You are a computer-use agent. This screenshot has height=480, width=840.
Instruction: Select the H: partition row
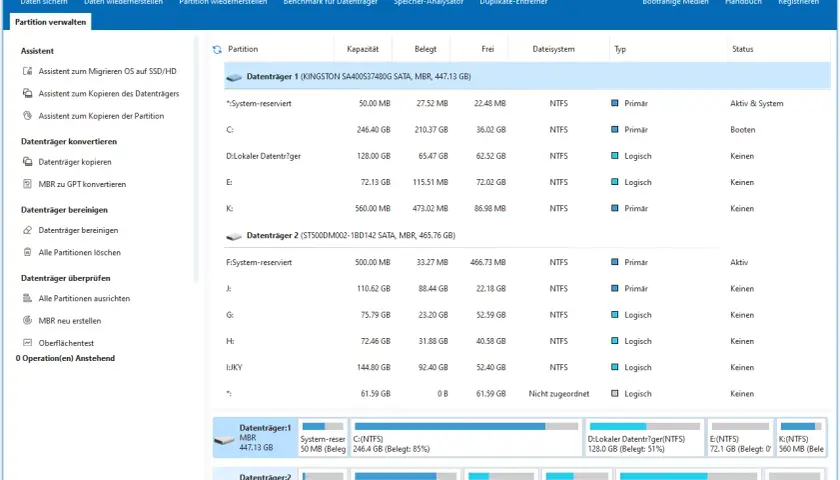[527, 341]
